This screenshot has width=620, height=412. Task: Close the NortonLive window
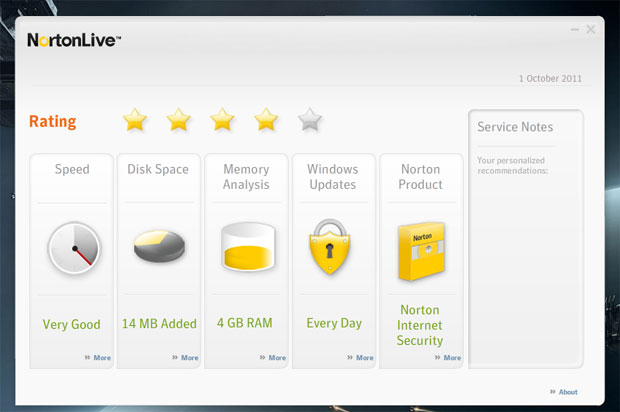(591, 30)
